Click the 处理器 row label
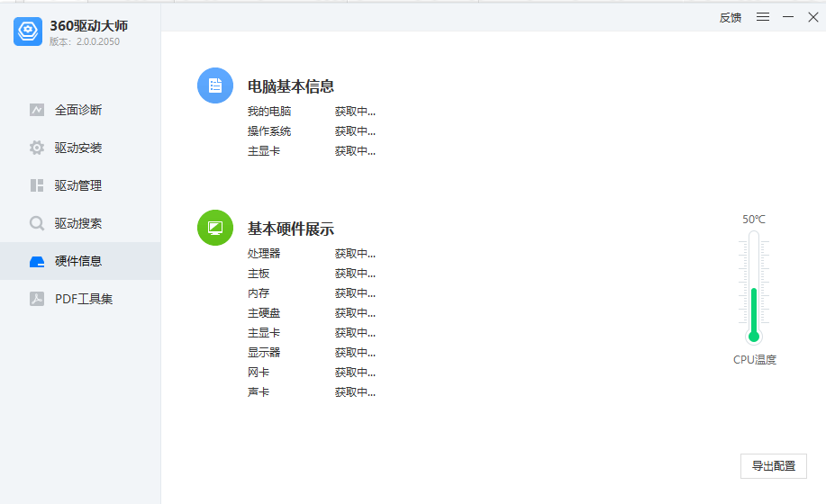This screenshot has height=504, width=826. [264, 254]
